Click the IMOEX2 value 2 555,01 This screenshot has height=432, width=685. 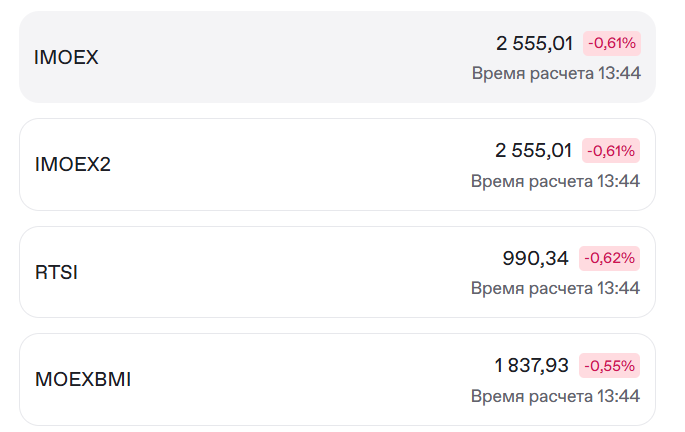tap(534, 151)
